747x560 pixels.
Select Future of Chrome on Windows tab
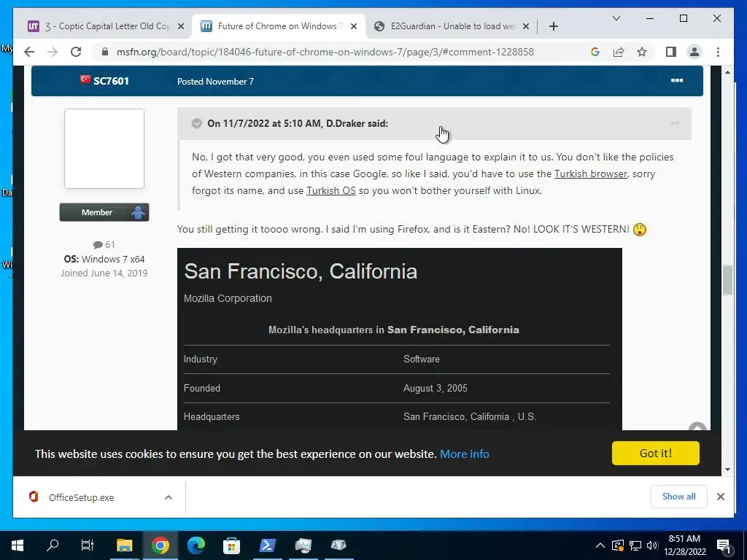pyautogui.click(x=279, y=26)
